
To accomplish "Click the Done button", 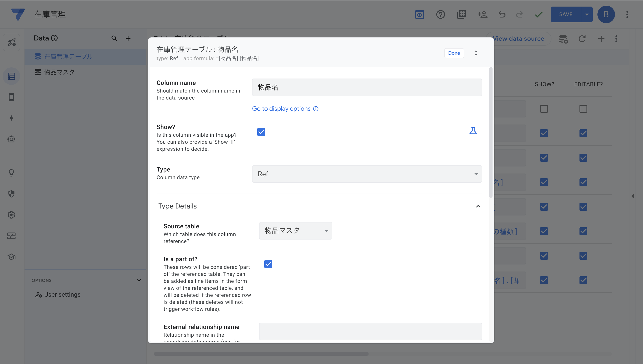I will click(454, 53).
